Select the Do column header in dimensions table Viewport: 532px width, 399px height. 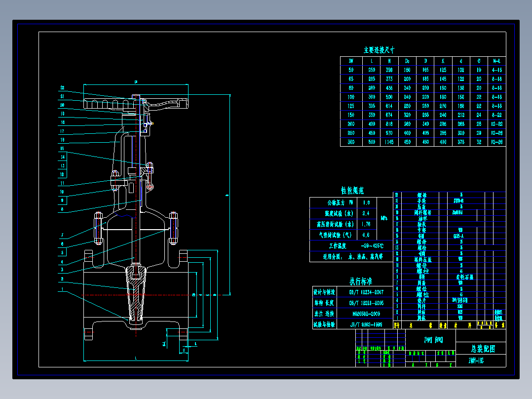tap(407, 61)
